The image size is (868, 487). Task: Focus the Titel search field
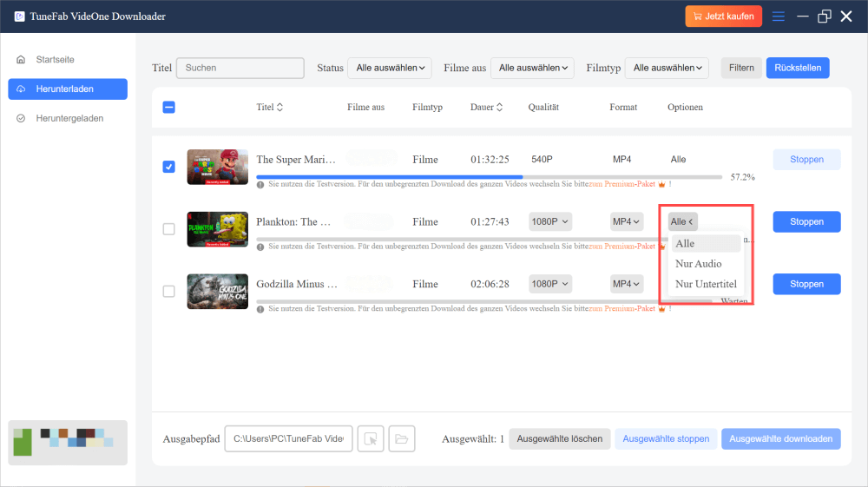click(240, 68)
